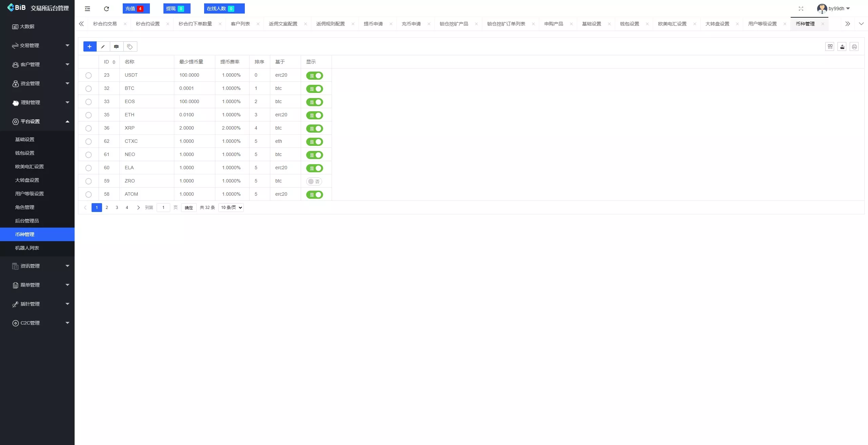The width and height of the screenshot is (868, 445).
Task: Switch to the 钱包设置 tab
Action: pyautogui.click(x=629, y=24)
